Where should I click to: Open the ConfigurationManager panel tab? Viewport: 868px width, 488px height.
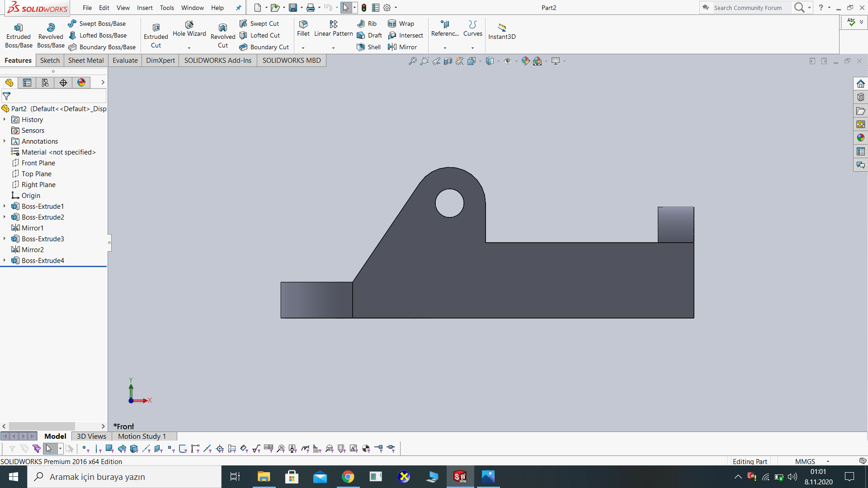click(x=45, y=82)
